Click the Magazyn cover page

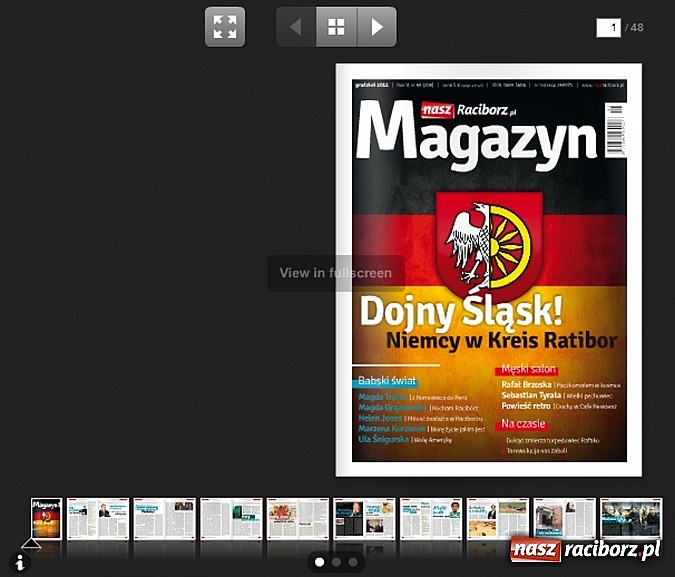click(489, 270)
